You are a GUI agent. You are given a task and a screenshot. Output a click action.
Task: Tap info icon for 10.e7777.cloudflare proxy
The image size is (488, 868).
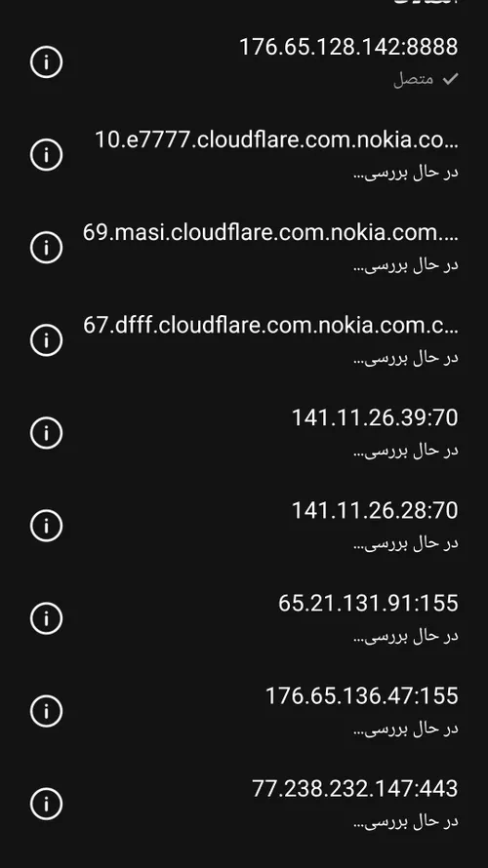(x=46, y=154)
